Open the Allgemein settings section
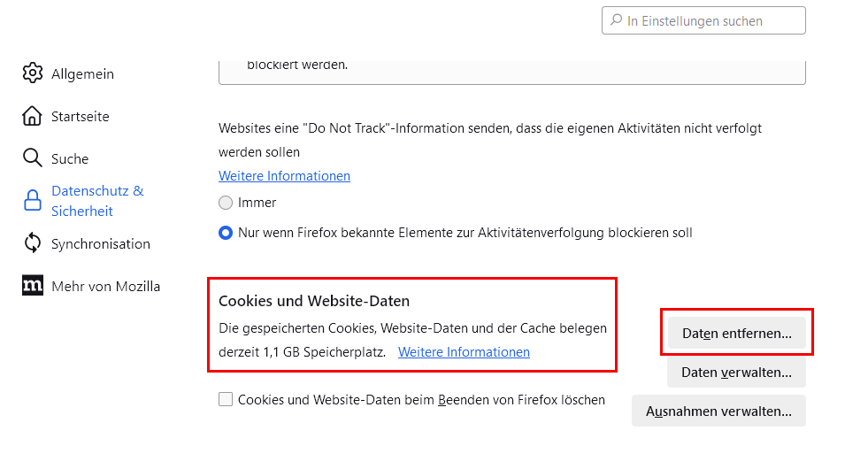 [x=82, y=73]
